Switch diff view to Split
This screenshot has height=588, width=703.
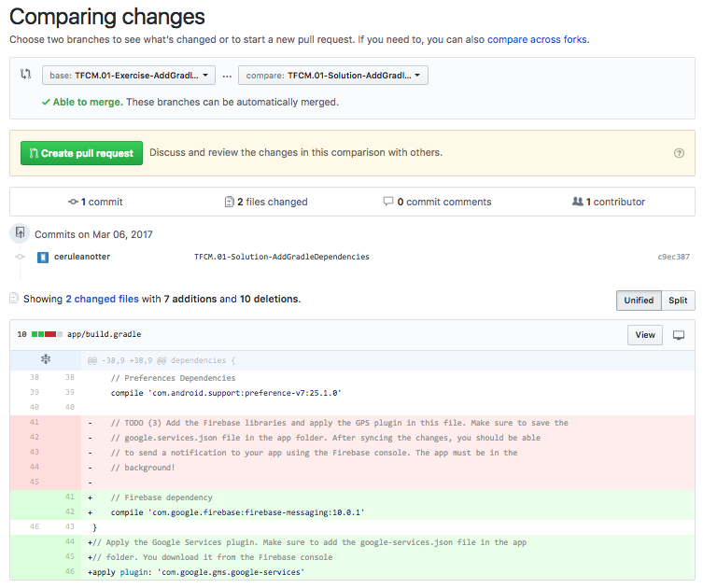(678, 301)
